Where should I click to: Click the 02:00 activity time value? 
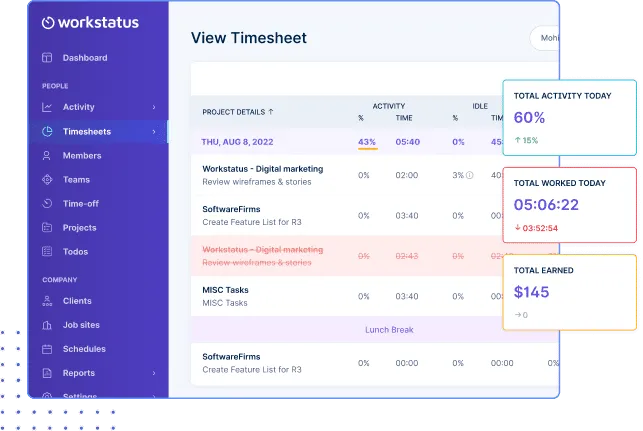(407, 176)
